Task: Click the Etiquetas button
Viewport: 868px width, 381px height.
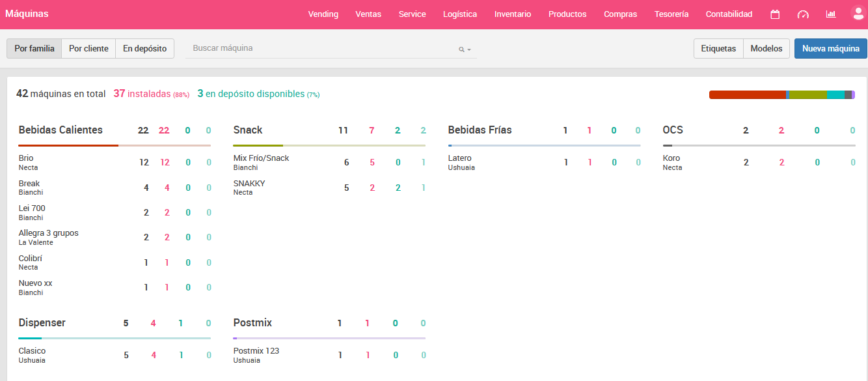Action: pos(718,49)
